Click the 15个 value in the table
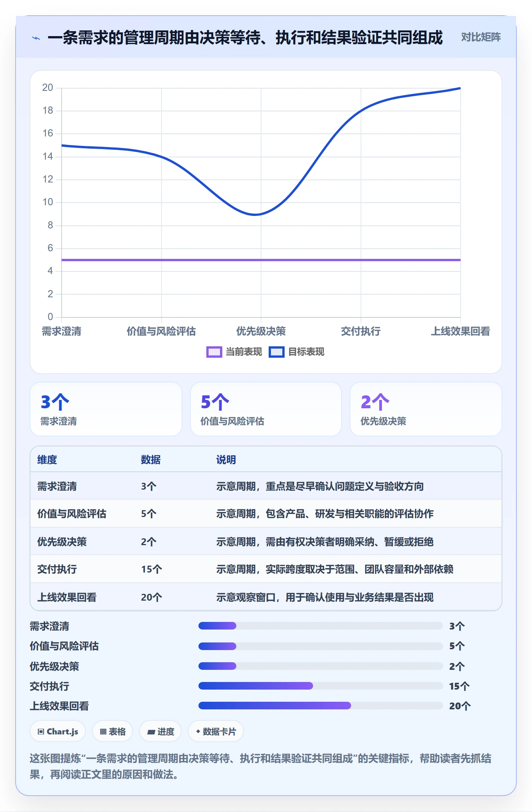The width and height of the screenshot is (532, 812). click(152, 569)
